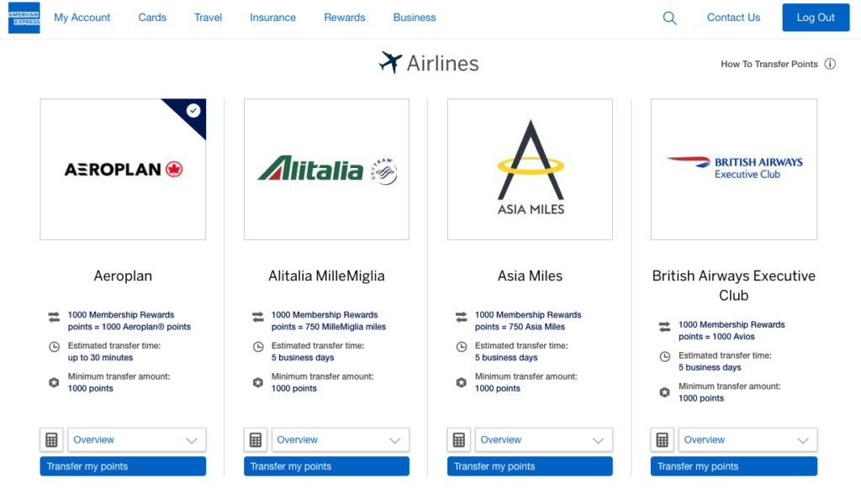Click the American Express logo
The height and width of the screenshot is (504, 861).
coord(24,17)
